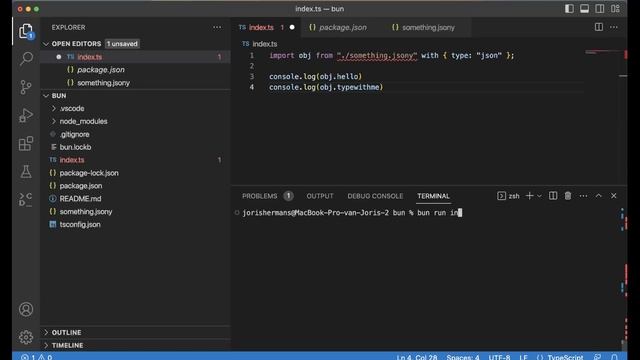Image resolution: width=640 pixels, height=360 pixels.
Task: Switch to the Output tab
Action: tap(320, 196)
